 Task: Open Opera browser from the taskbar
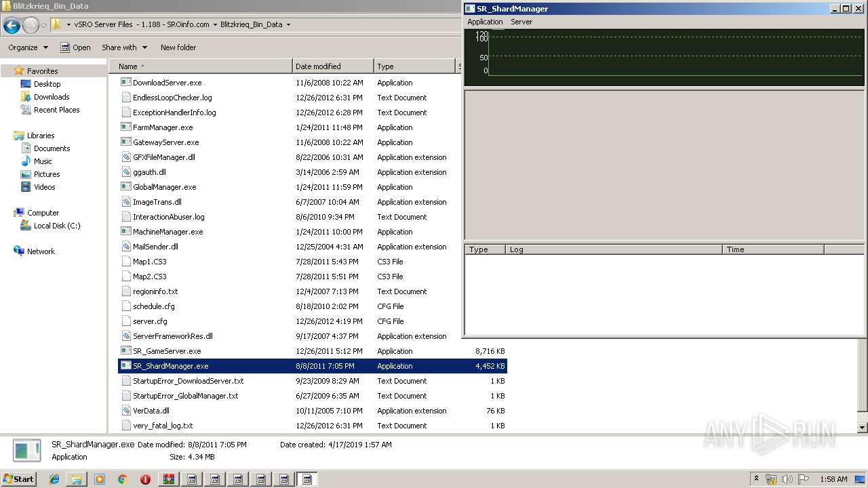point(145,479)
